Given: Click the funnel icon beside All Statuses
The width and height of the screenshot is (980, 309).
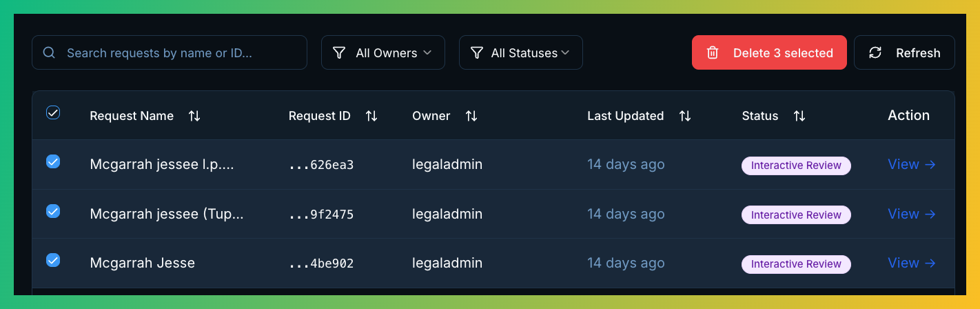Looking at the screenshot, I should (476, 53).
